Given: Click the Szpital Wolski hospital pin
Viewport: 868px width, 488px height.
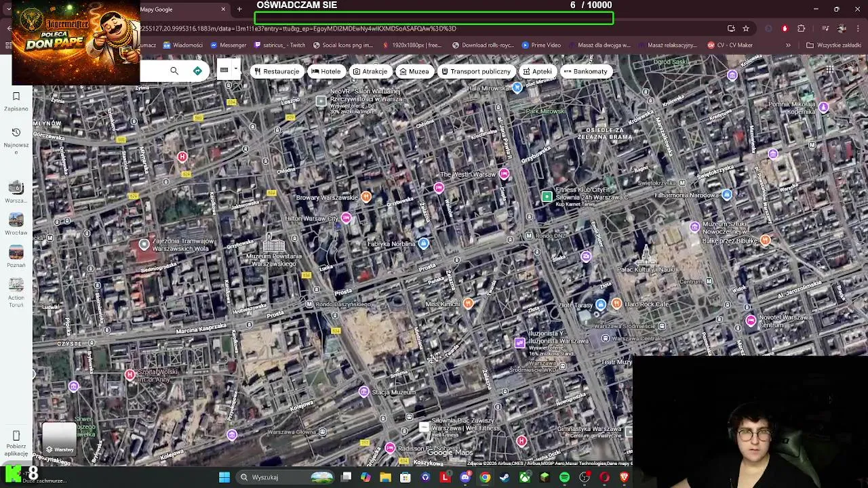Looking at the screenshot, I should pyautogui.click(x=130, y=374).
